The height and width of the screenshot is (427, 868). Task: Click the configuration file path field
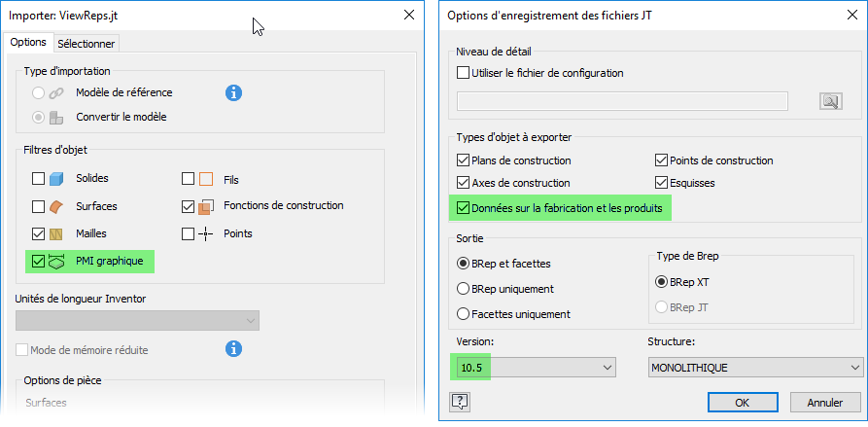point(622,100)
